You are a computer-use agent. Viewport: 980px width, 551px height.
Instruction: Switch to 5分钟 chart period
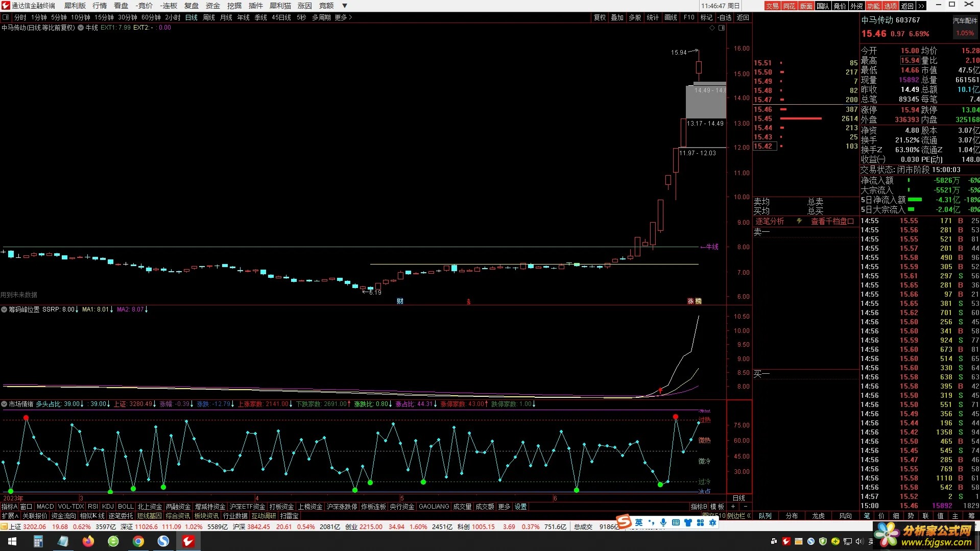[59, 17]
